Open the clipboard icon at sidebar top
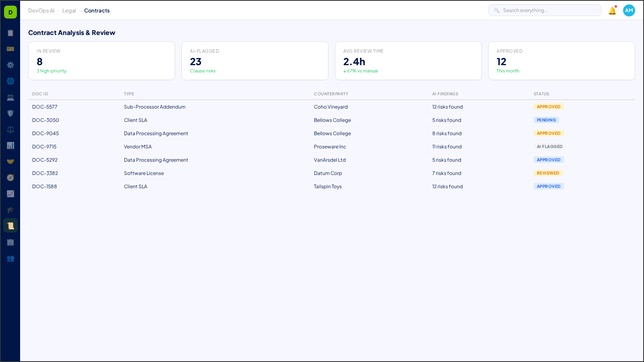Image resolution: width=644 pixels, height=362 pixels. pyautogui.click(x=10, y=33)
